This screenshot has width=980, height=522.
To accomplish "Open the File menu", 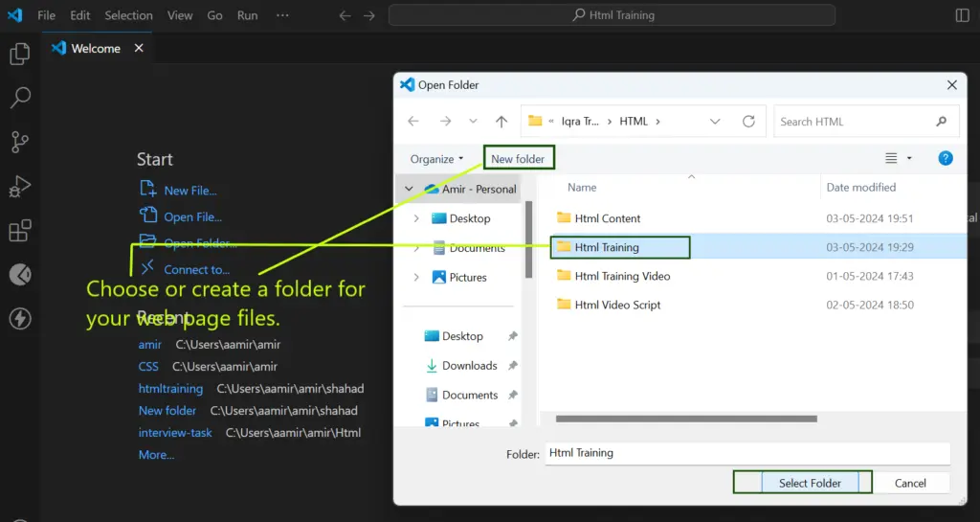I will point(46,15).
